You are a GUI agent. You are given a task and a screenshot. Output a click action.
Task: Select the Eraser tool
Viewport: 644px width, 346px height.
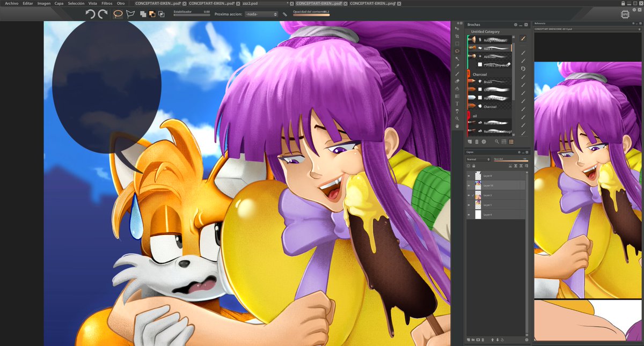click(457, 81)
